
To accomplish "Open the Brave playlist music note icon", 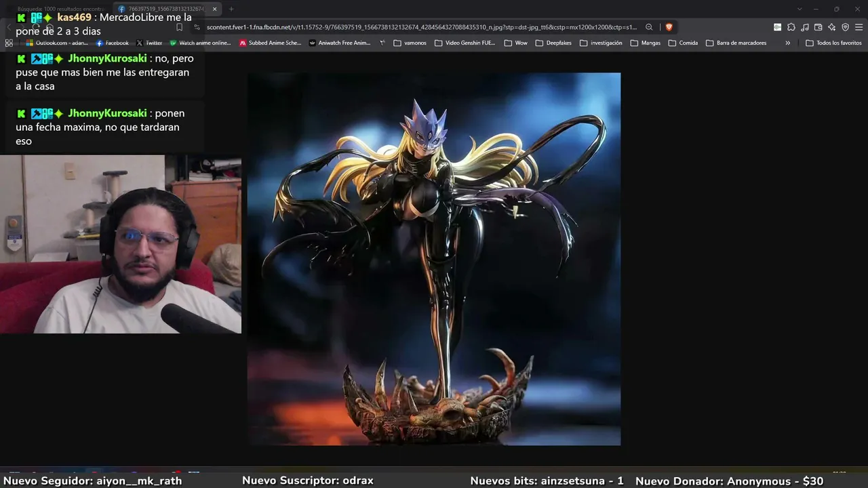I will (804, 27).
